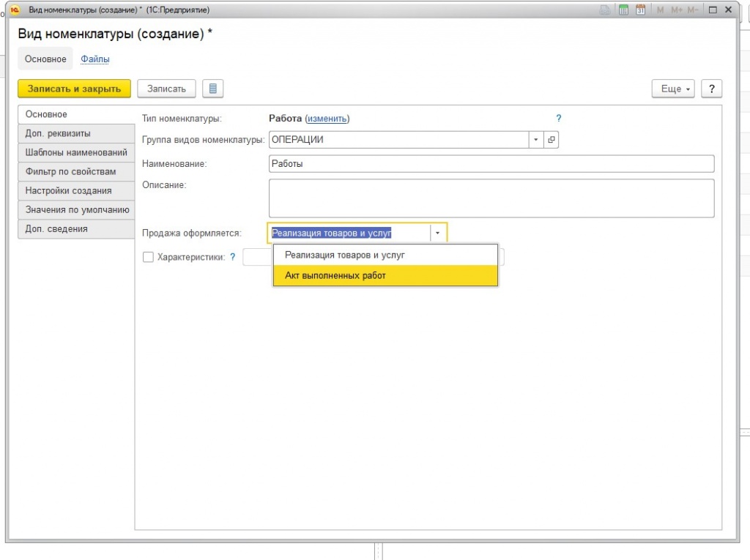Click the изменить link
Viewport: 750px width, 560px height.
(327, 119)
